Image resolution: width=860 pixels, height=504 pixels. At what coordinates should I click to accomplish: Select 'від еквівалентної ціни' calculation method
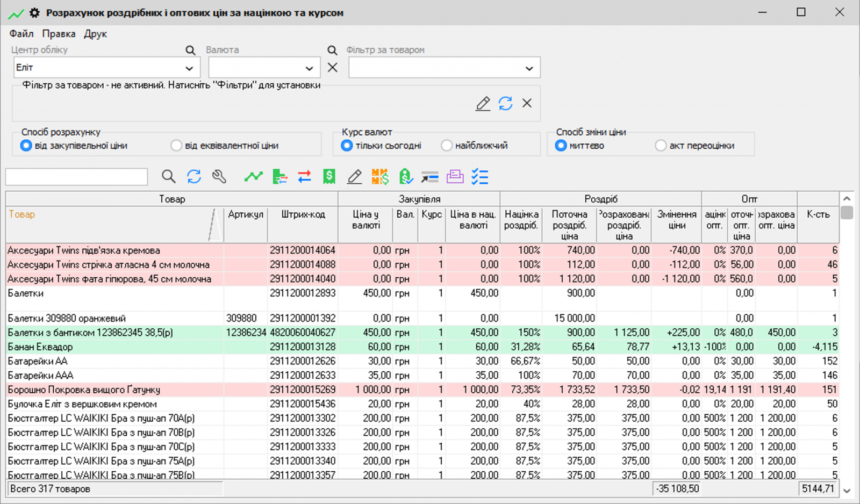click(176, 146)
